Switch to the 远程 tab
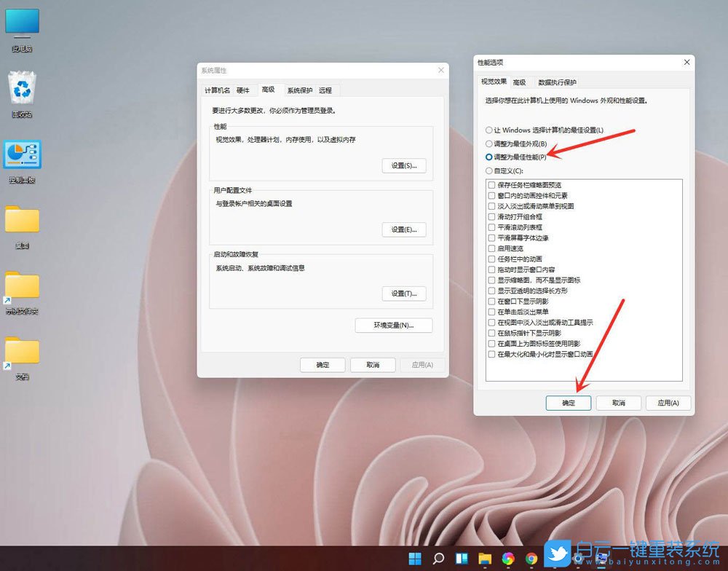This screenshot has width=728, height=571. coord(326,90)
